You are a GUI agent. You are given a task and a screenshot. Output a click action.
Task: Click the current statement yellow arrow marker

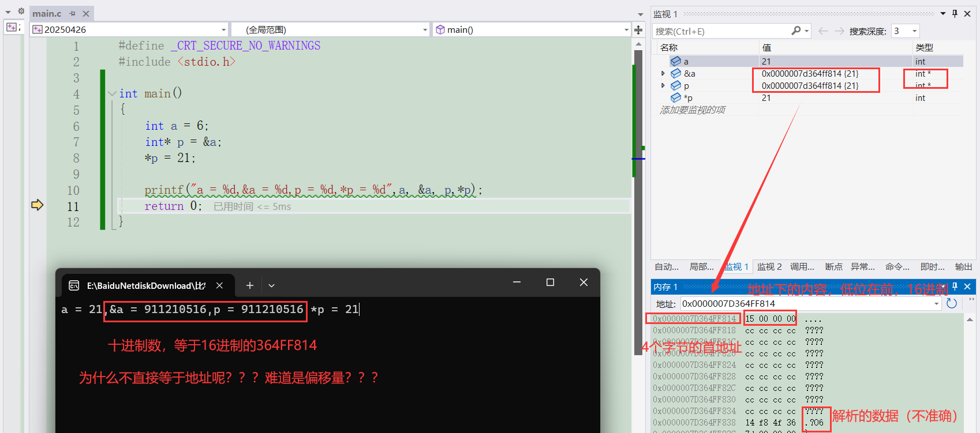coord(37,205)
